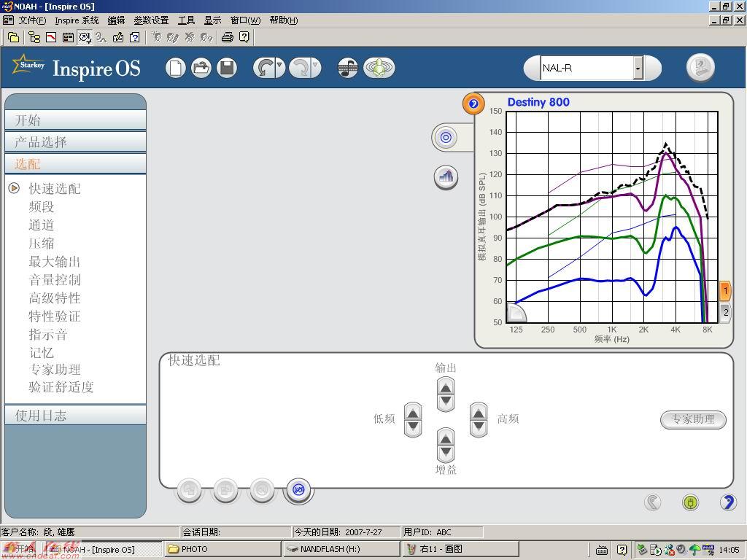Open the 编辑 menu
The height and width of the screenshot is (560, 747).
click(x=116, y=20)
